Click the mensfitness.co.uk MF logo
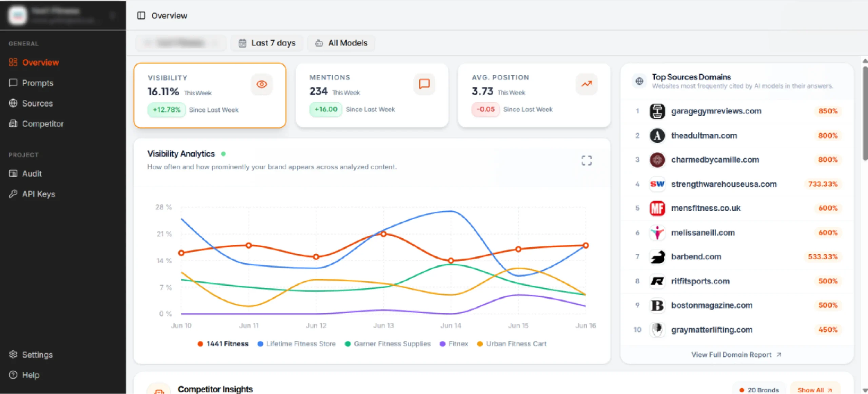 (657, 208)
